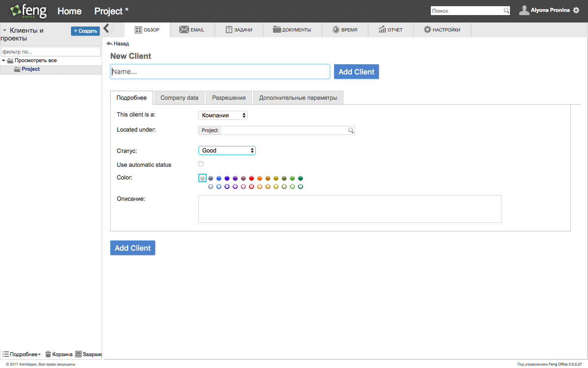Open the Отчет chart icon
The image size is (588, 368).
(382, 29)
